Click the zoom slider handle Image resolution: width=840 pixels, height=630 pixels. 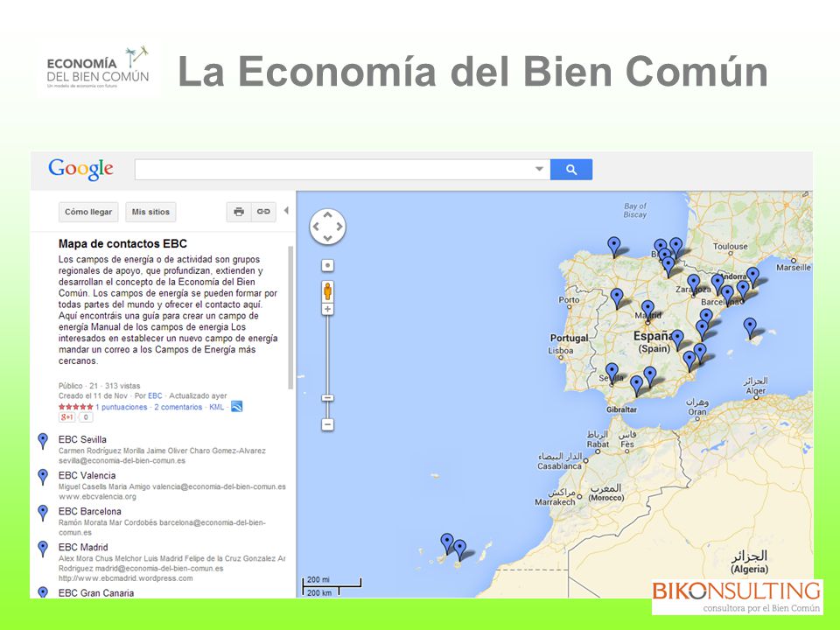point(327,398)
